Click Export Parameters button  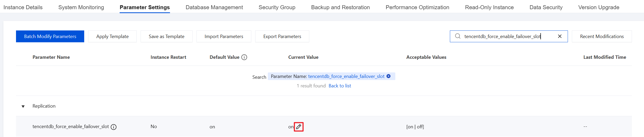(282, 36)
